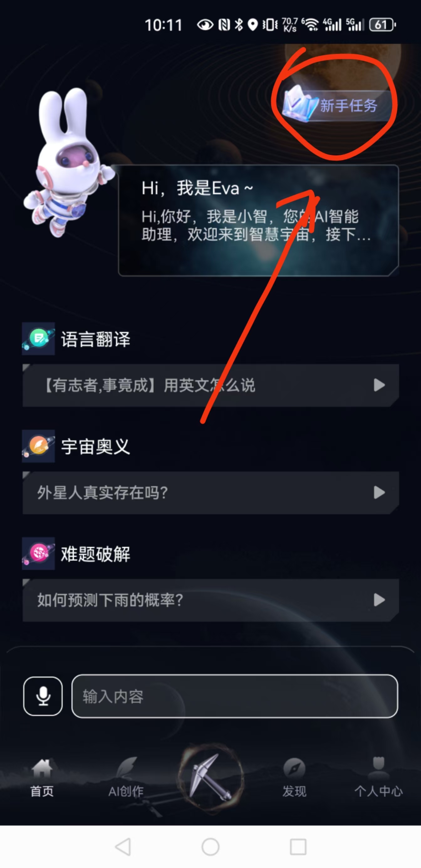Select the 如何预测下雨的概率? suggestion
Viewport: 421px width, 868px height.
pos(211,600)
